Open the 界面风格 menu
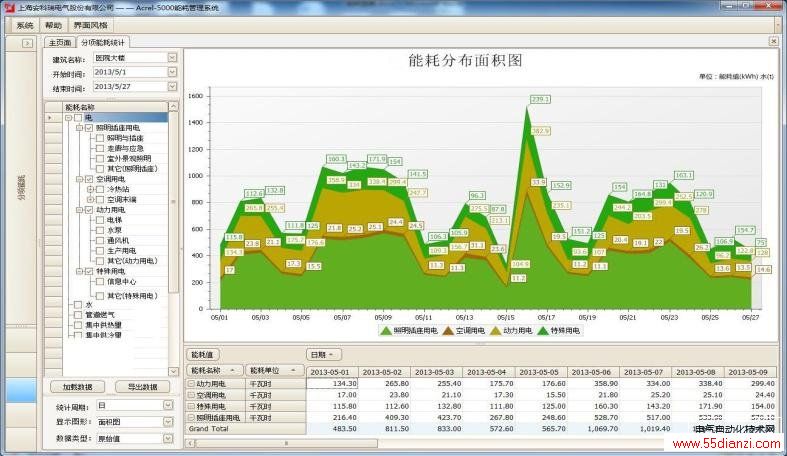Image resolution: width=787 pixels, height=456 pixels. click(91, 25)
